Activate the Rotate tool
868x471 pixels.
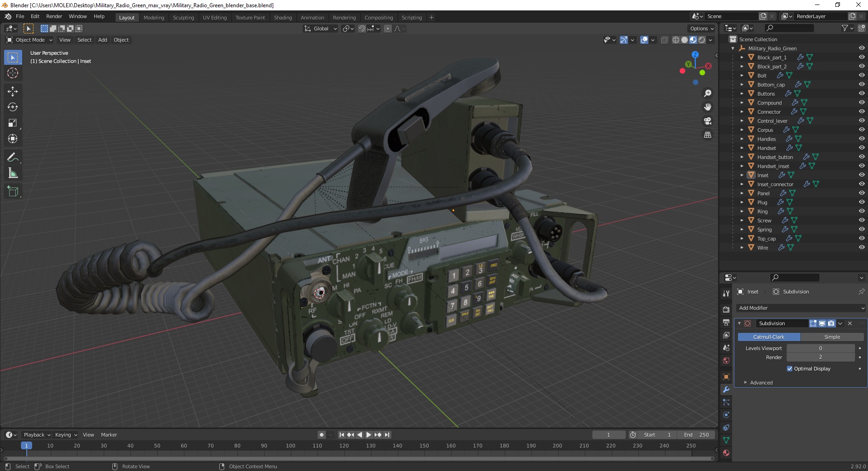point(13,107)
